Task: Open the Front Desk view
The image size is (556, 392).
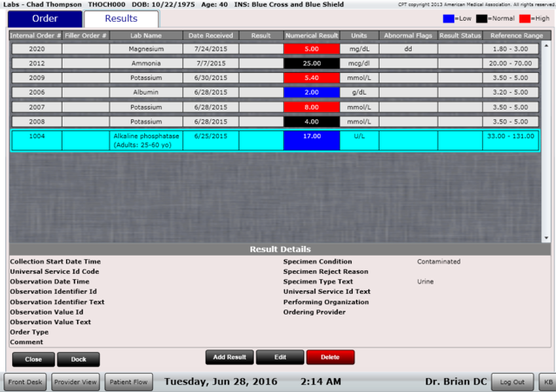Action: point(25,382)
